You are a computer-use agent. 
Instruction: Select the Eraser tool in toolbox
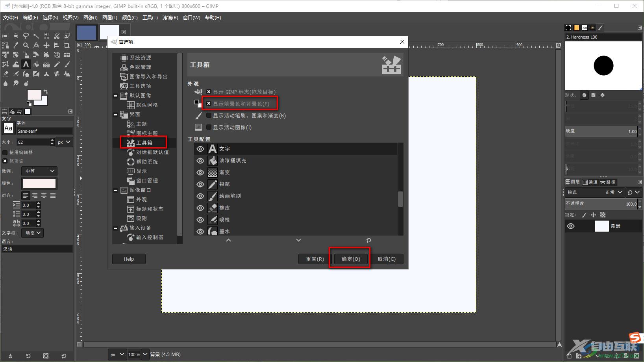tap(6, 74)
